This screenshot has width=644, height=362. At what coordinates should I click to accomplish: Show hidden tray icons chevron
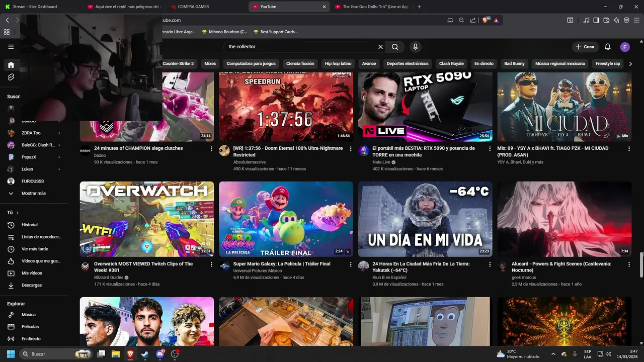click(x=553, y=354)
